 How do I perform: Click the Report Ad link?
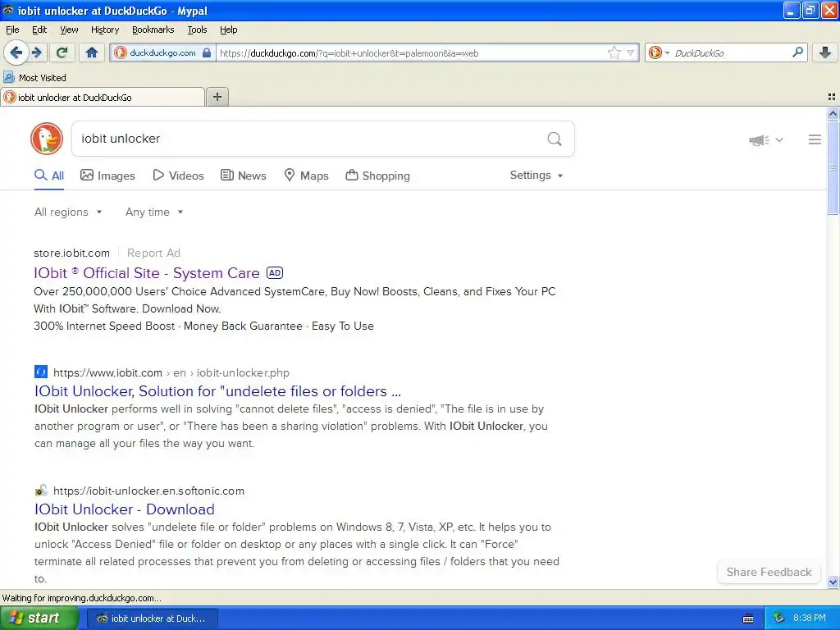click(x=153, y=253)
